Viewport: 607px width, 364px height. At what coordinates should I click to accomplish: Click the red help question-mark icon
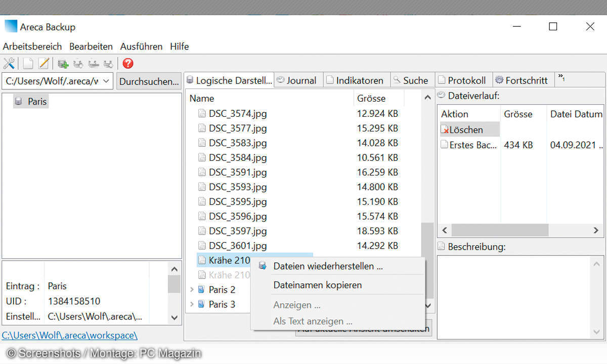pos(128,64)
